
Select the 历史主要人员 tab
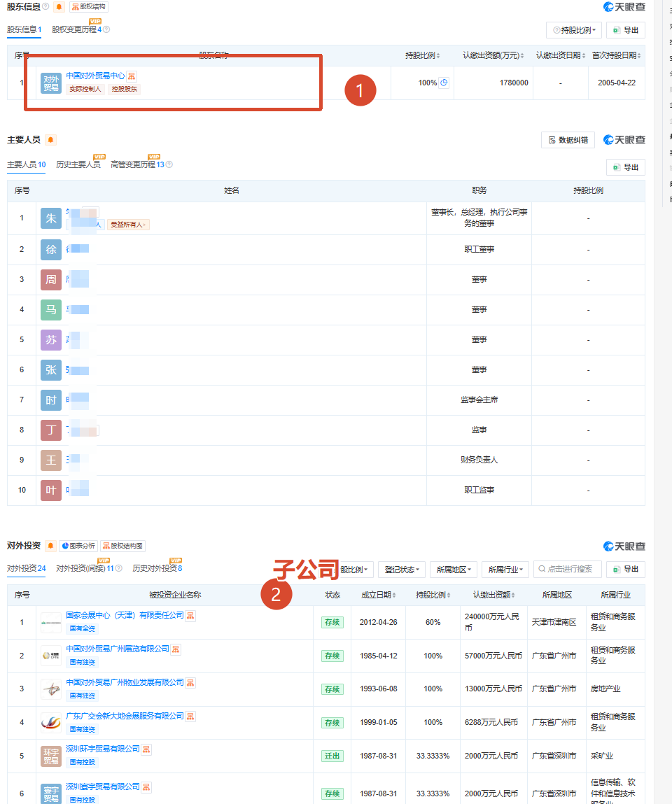pyautogui.click(x=78, y=164)
